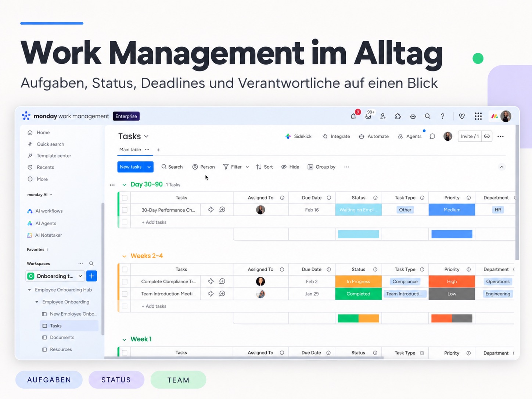Open the Tasks board title dropdown
Screen dimensions: 532x399
[x=146, y=136]
